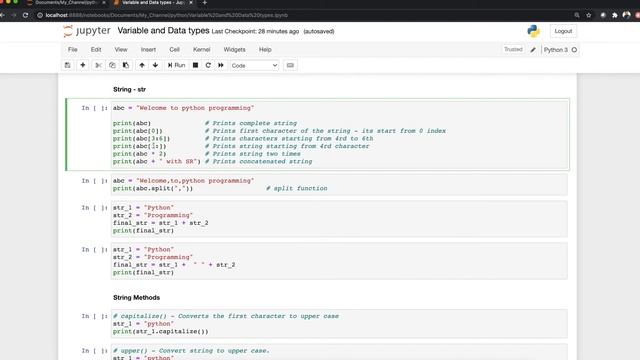Paste cells below icon
The width and height of the screenshot is (640, 360).
[x=126, y=65]
